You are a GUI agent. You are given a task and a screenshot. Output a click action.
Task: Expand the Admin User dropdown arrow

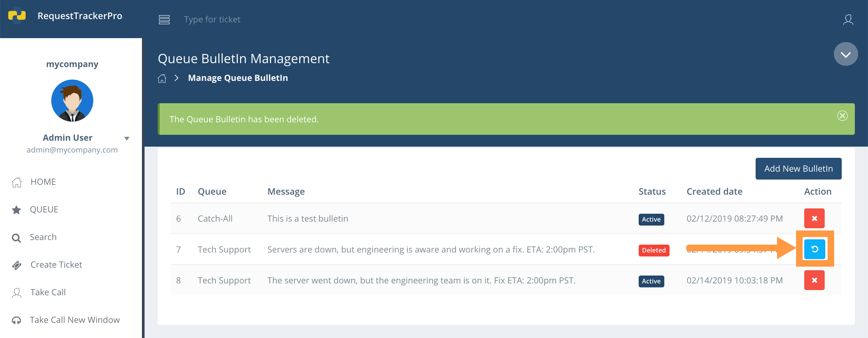tap(127, 138)
